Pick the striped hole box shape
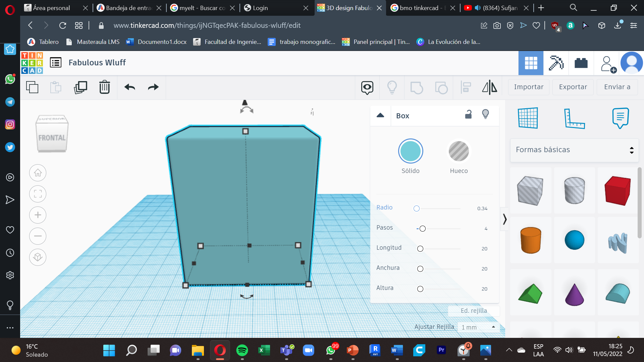 pos(530,190)
